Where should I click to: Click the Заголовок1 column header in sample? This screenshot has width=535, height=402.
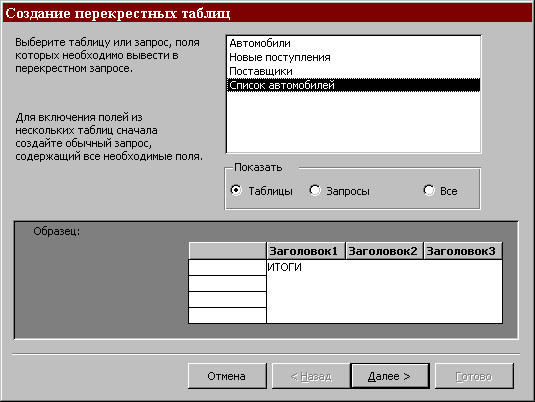pos(306,251)
